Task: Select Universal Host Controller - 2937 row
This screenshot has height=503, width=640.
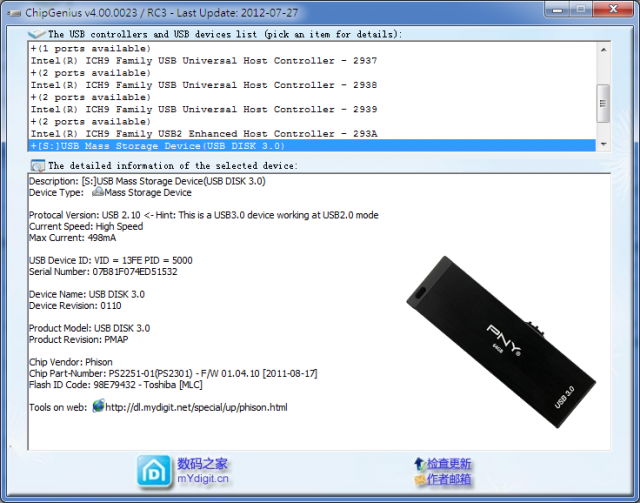Action: click(x=312, y=61)
